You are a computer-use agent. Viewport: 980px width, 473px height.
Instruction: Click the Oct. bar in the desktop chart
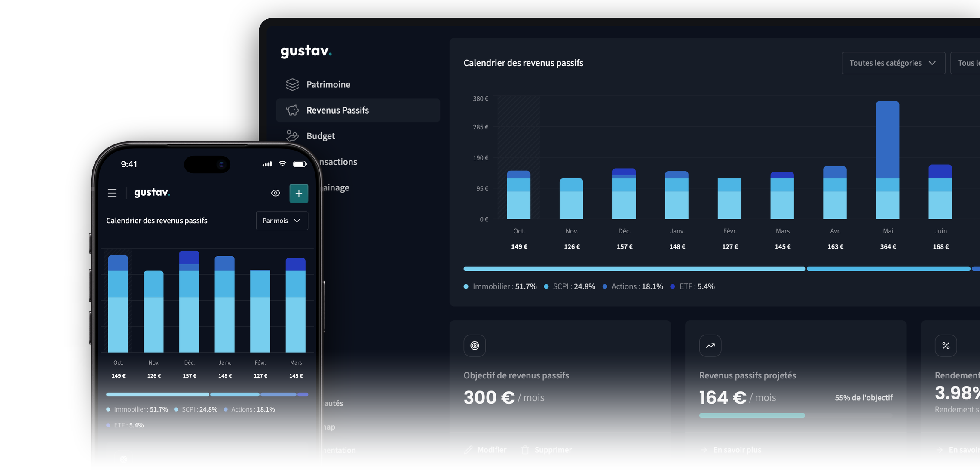[x=518, y=195]
